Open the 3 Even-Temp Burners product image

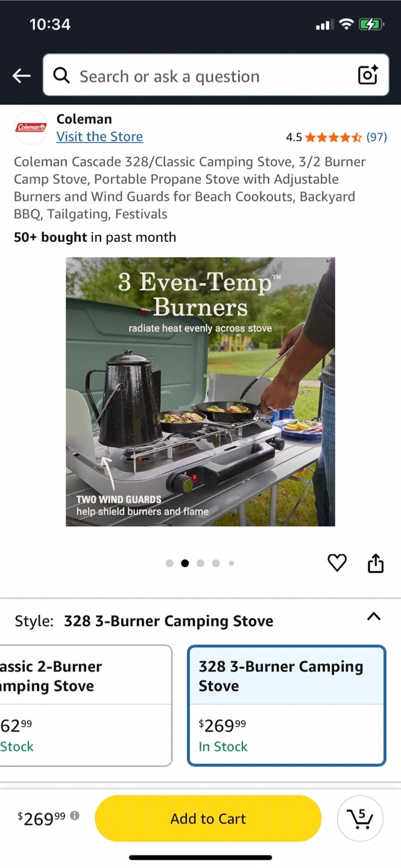(x=200, y=392)
